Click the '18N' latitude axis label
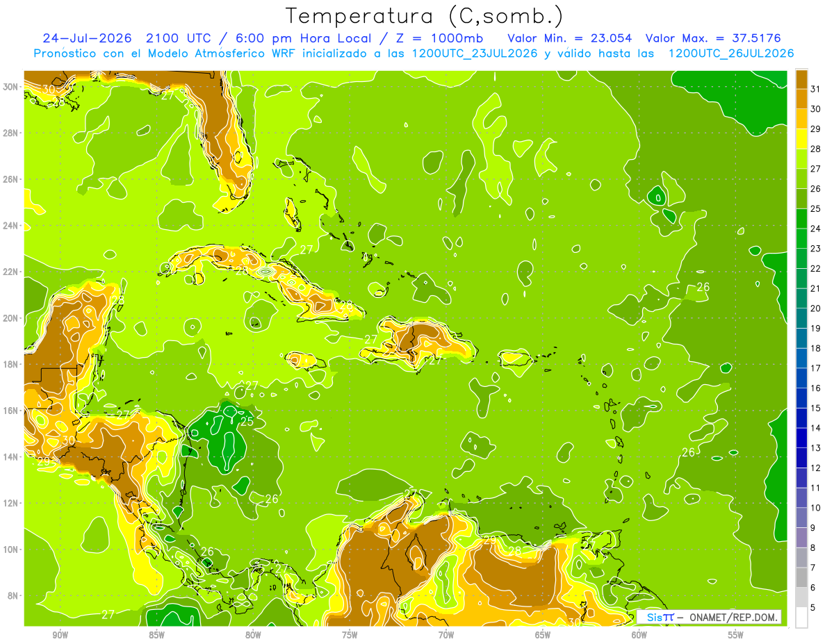Viewport: 834px width, 644px height. click(x=11, y=364)
